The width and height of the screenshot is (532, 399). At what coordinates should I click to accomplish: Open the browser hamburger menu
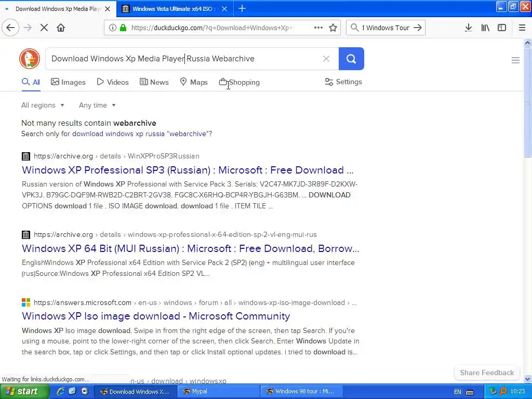522,28
